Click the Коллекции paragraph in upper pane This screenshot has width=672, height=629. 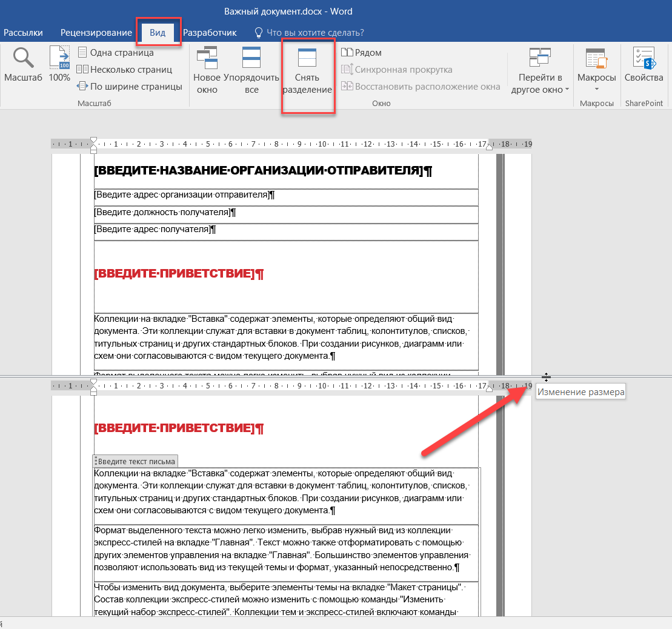coord(282,337)
